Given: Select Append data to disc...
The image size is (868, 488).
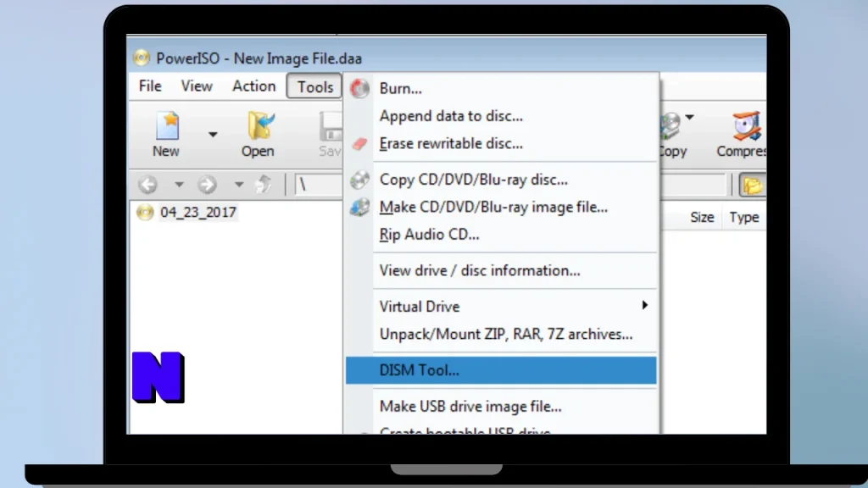Looking at the screenshot, I should pyautogui.click(x=501, y=116).
